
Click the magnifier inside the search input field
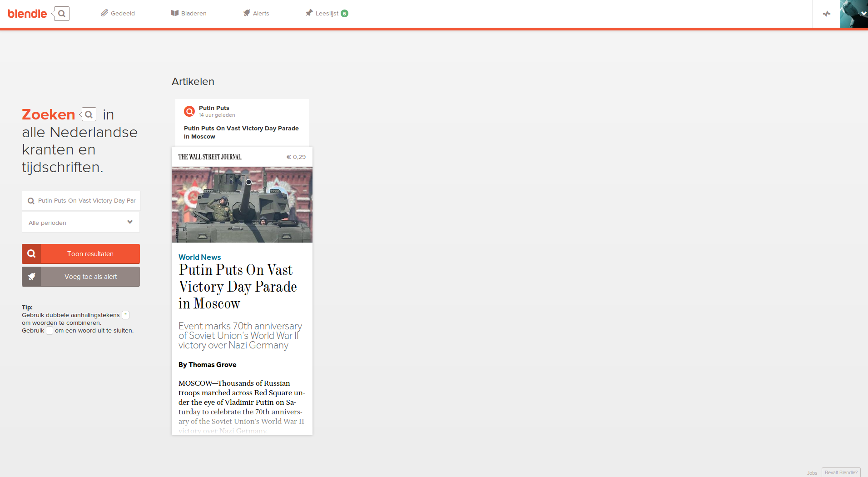tap(31, 200)
